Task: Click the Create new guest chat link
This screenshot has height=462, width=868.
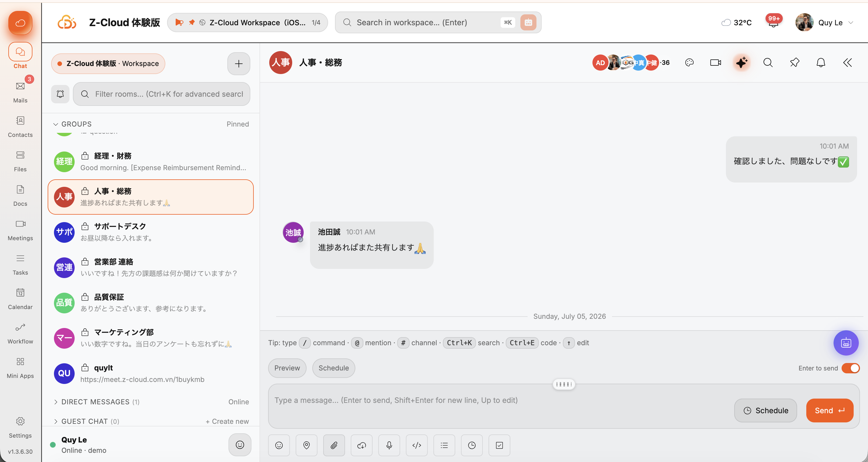Action: pyautogui.click(x=227, y=422)
